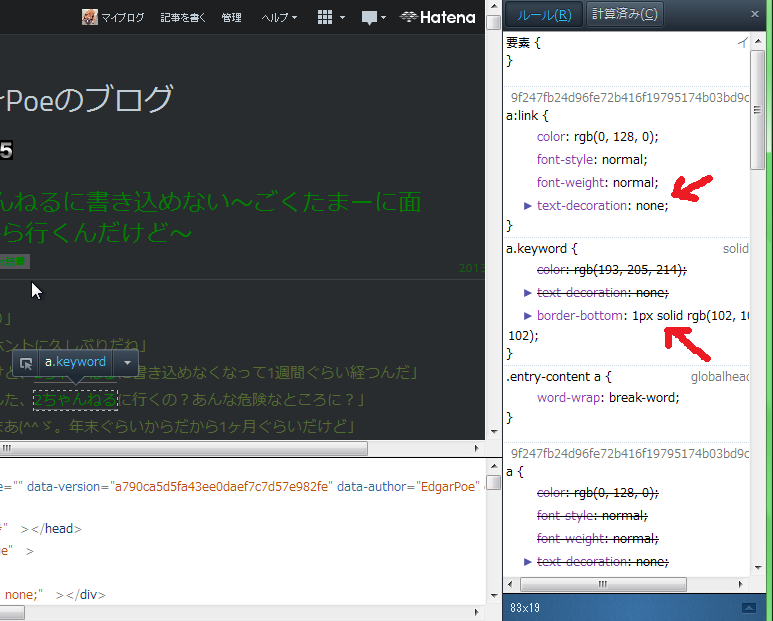Click the rules panel scrollbar up arrow
The height and width of the screenshot is (621, 773).
758,41
